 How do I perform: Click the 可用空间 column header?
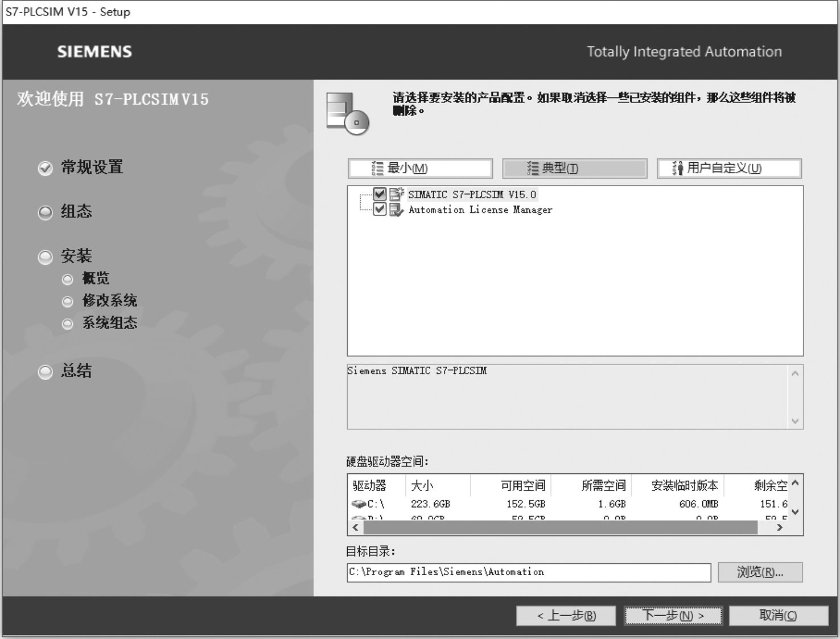click(x=510, y=486)
